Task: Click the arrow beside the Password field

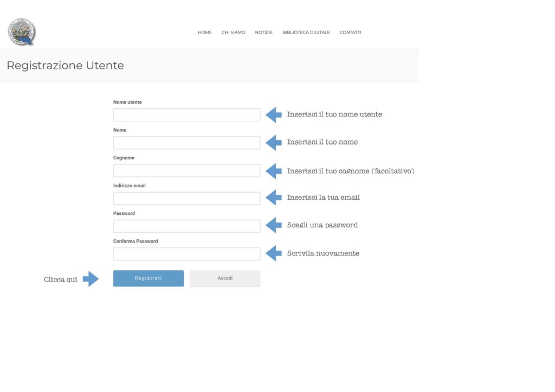Action: click(x=274, y=225)
